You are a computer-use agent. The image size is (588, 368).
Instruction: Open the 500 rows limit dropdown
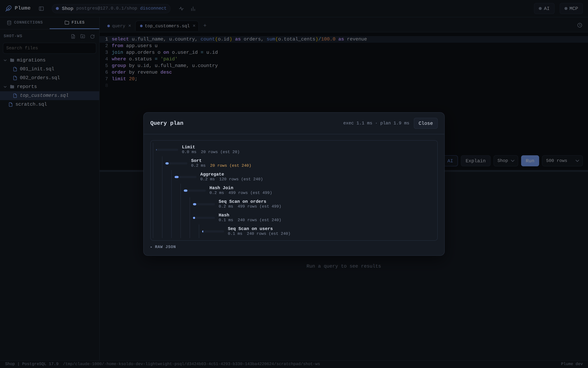562,161
